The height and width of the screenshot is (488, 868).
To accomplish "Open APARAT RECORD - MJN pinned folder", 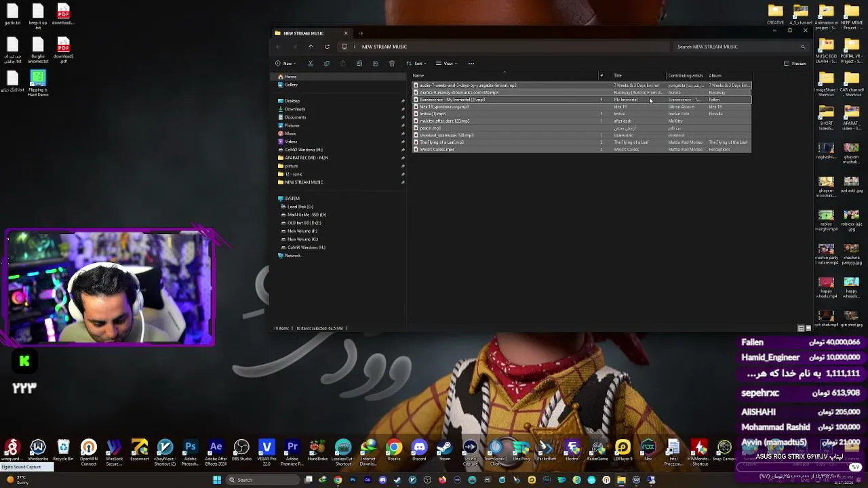I will click(x=304, y=158).
